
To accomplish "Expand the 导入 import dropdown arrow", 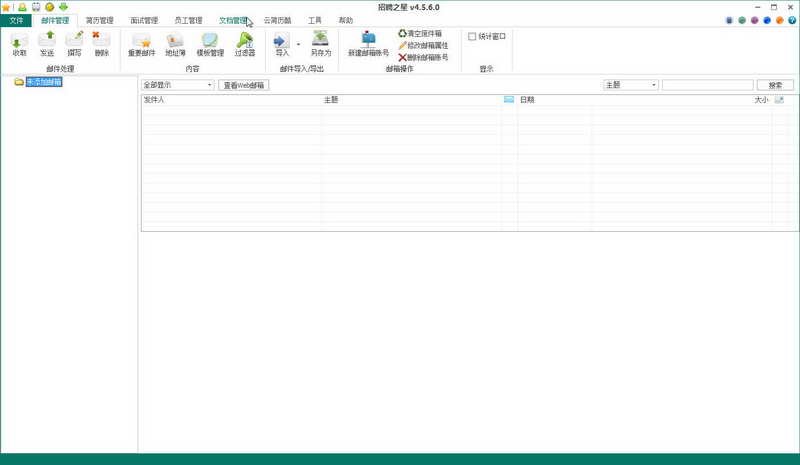I will click(x=298, y=44).
